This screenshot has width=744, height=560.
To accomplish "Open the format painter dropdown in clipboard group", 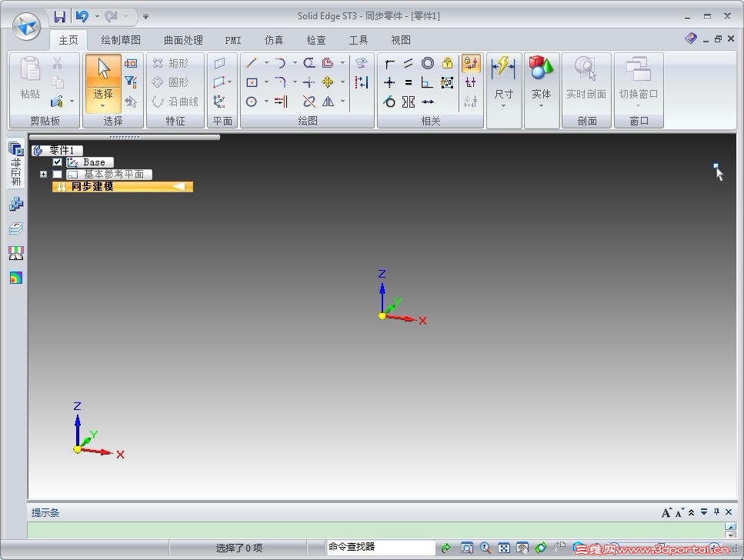I will point(72,101).
